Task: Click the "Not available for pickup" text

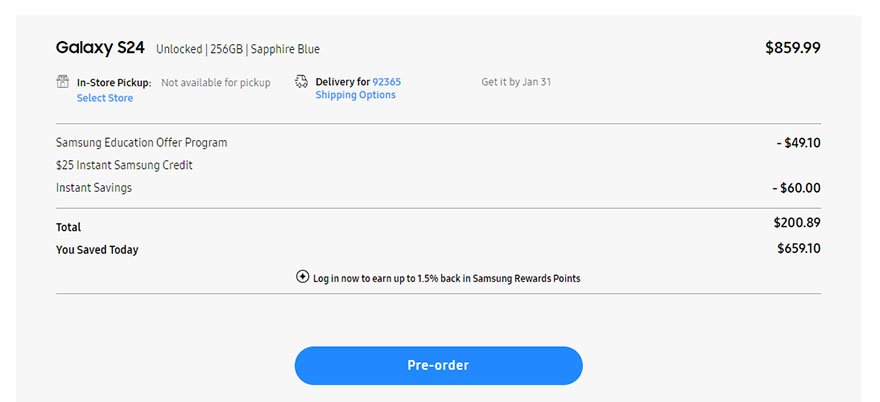Action: [216, 83]
